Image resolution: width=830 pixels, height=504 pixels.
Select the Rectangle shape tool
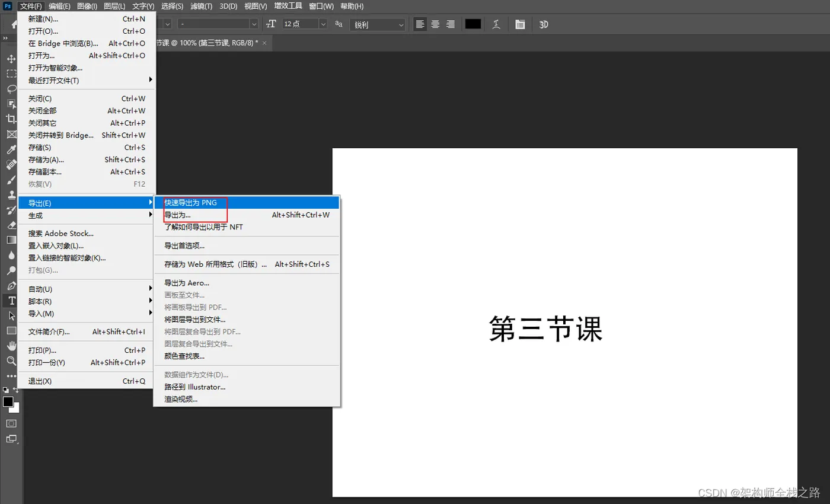[x=11, y=330]
